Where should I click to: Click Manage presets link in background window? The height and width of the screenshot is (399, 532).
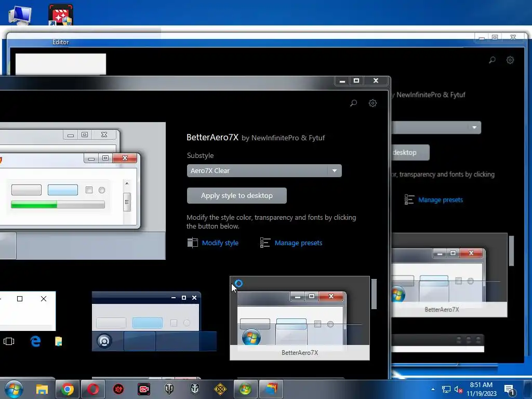441,200
